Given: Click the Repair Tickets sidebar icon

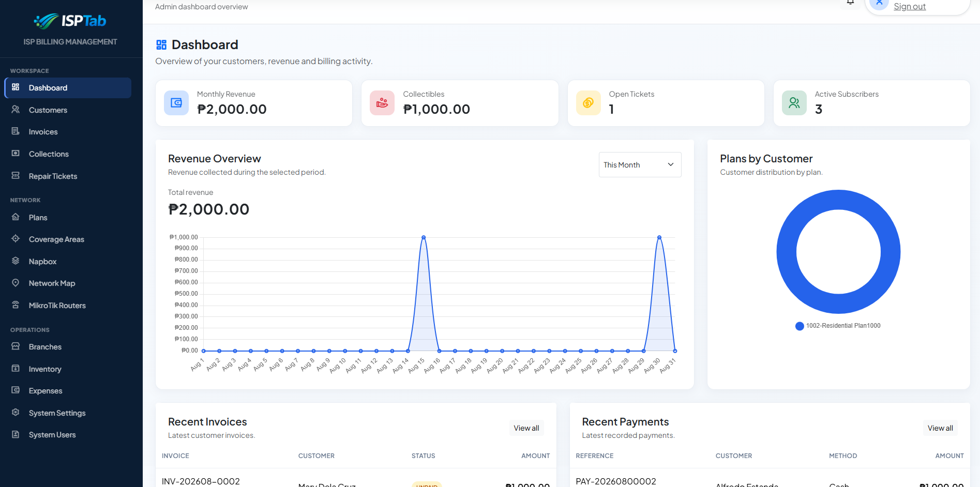Looking at the screenshot, I should click(x=16, y=176).
